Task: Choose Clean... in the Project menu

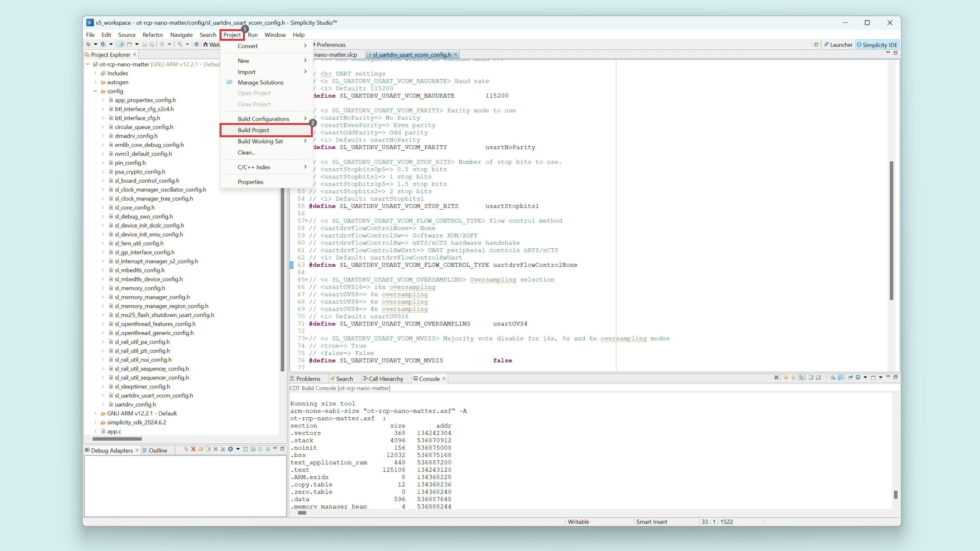Action: pyautogui.click(x=246, y=152)
